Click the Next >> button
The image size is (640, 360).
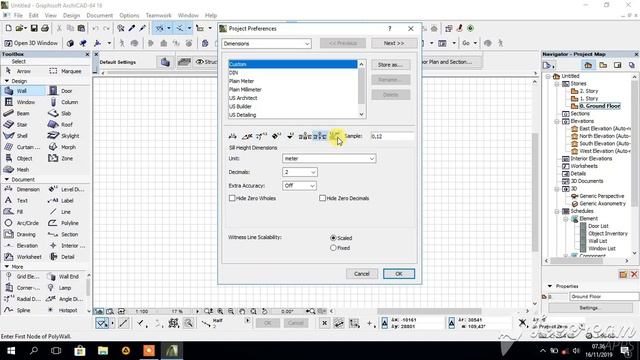[394, 43]
